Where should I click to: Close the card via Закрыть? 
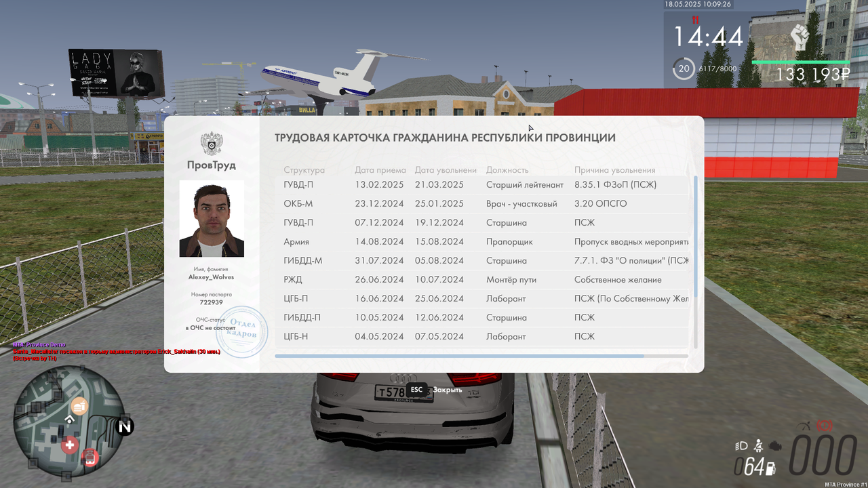(448, 390)
